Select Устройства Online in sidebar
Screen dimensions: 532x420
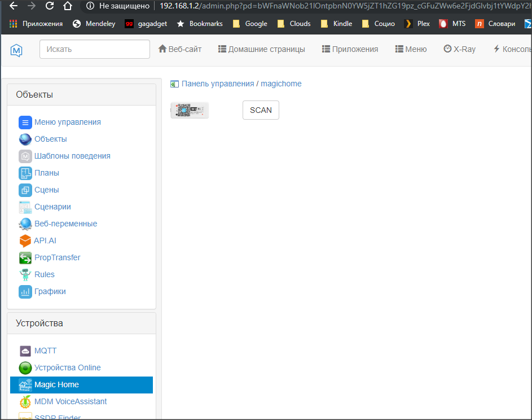[x=67, y=368]
